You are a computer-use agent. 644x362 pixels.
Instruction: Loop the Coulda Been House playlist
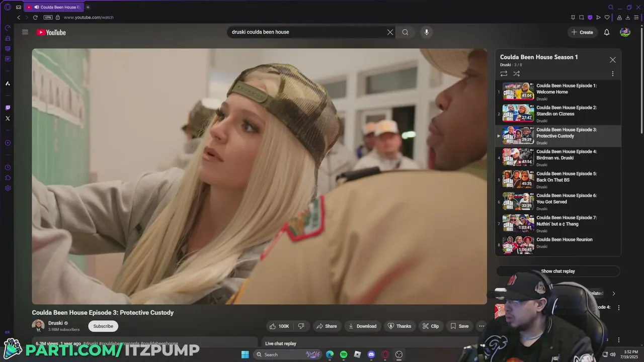504,73
